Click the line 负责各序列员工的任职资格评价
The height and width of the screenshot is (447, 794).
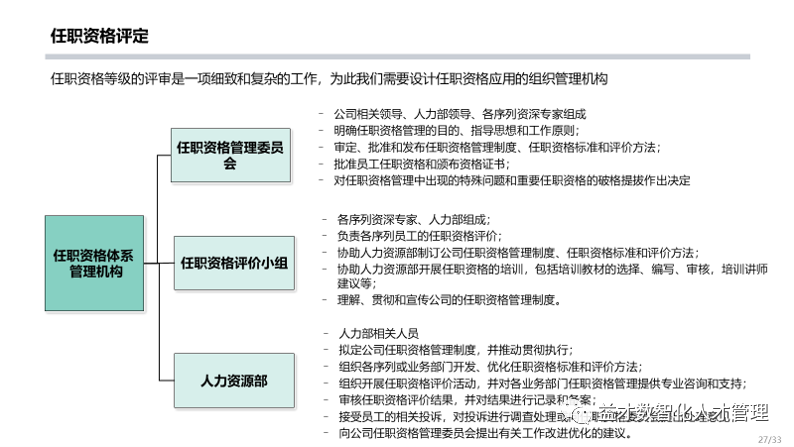420,236
